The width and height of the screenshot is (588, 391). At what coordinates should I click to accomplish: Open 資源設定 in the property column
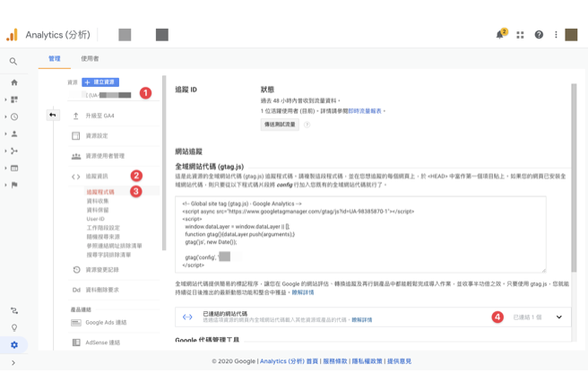[96, 136]
